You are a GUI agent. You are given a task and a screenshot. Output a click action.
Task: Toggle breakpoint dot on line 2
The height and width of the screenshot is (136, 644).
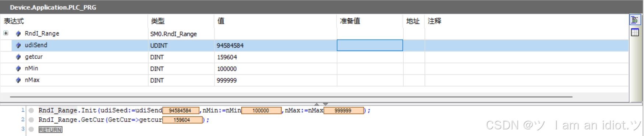[x=31, y=120]
